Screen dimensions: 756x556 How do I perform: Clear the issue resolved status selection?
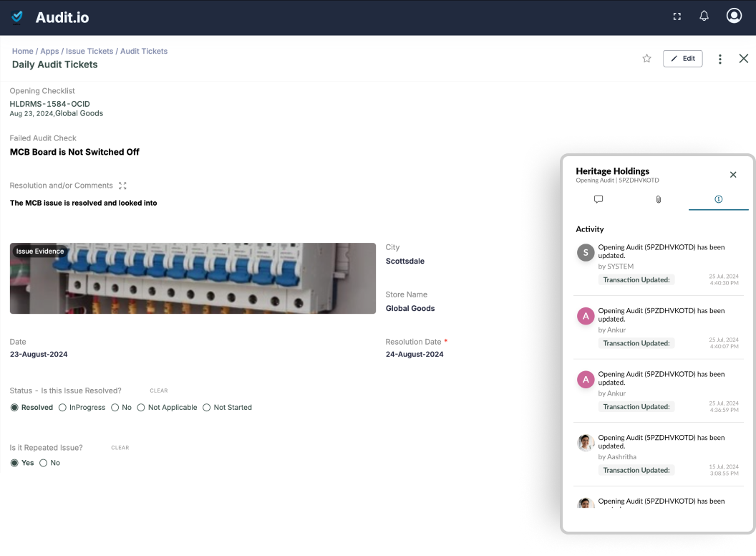pyautogui.click(x=158, y=390)
